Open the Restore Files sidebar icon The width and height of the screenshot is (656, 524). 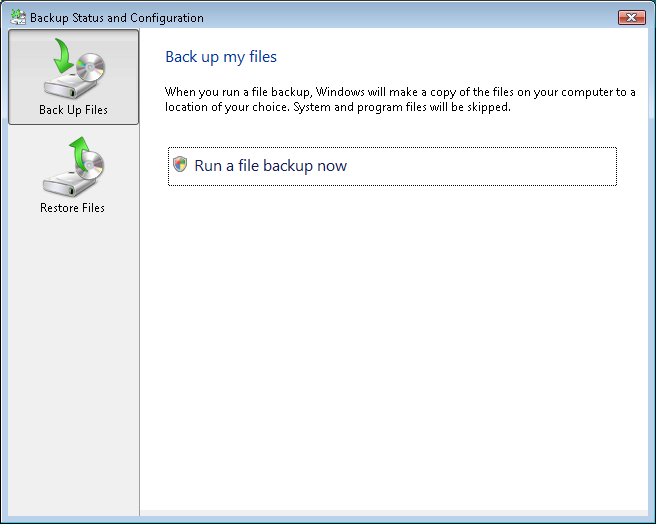pyautogui.click(x=73, y=175)
